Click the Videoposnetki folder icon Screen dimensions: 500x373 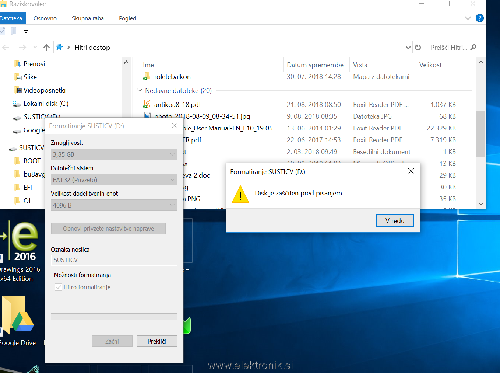pyautogui.click(x=18, y=90)
